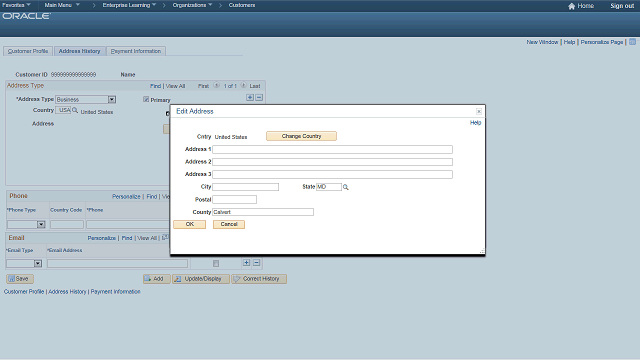The image size is (640, 360).
Task: Open the Phone Type dropdown
Action: 41,224
